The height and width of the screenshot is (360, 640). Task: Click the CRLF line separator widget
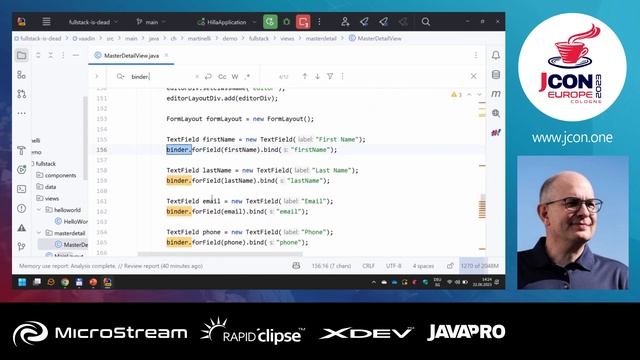pyautogui.click(x=368, y=266)
